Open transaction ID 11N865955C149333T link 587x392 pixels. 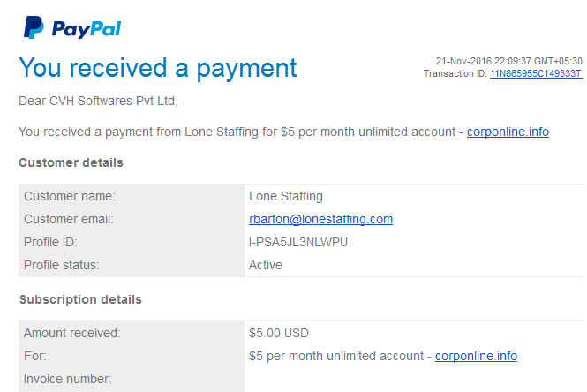click(536, 73)
